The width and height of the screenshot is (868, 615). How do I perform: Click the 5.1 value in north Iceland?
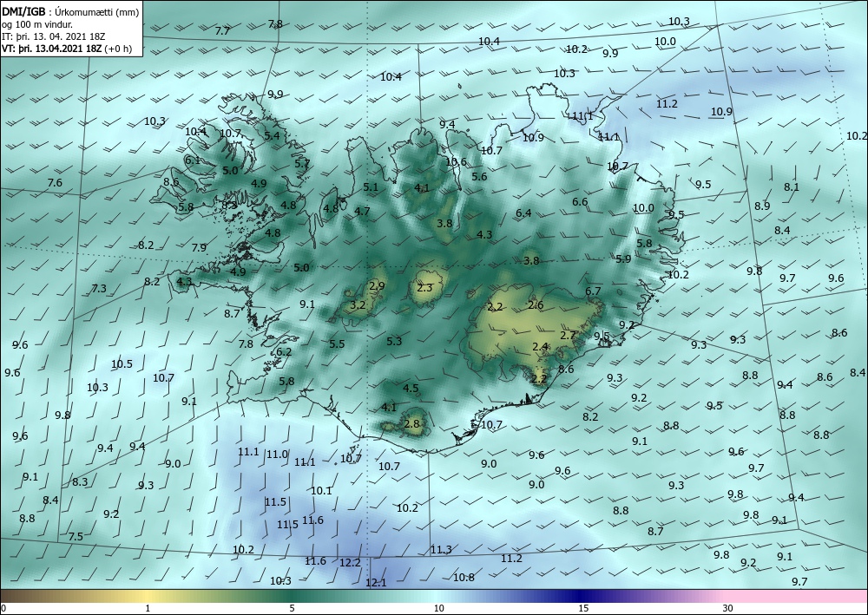[x=371, y=187]
